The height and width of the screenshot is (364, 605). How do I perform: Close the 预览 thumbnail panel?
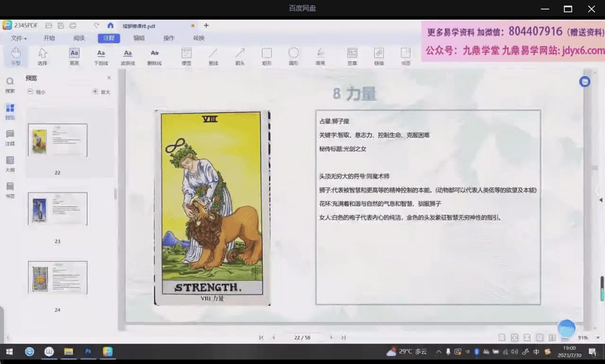point(109,78)
